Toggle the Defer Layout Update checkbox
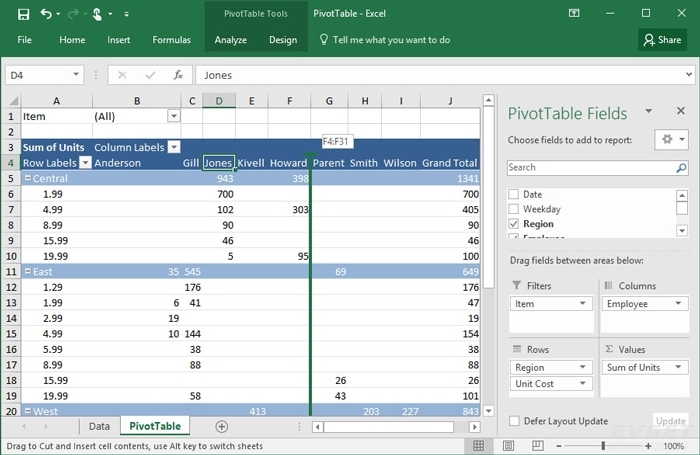Viewport: 700px width, 455px height. coord(514,421)
